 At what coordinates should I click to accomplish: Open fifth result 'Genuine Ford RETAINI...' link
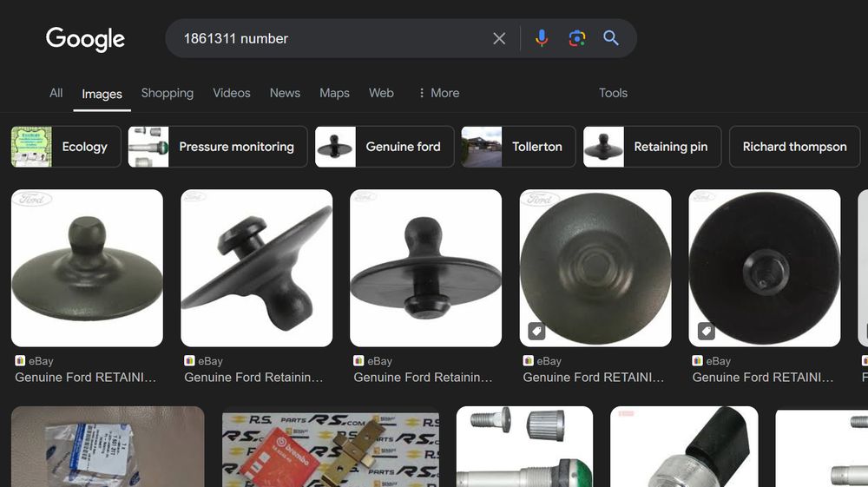(763, 378)
